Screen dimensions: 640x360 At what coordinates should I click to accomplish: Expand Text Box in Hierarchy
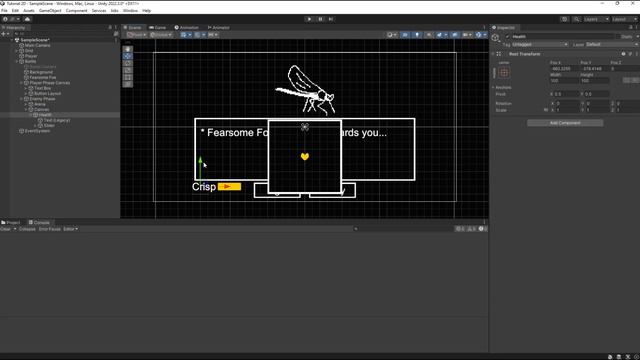click(26, 88)
